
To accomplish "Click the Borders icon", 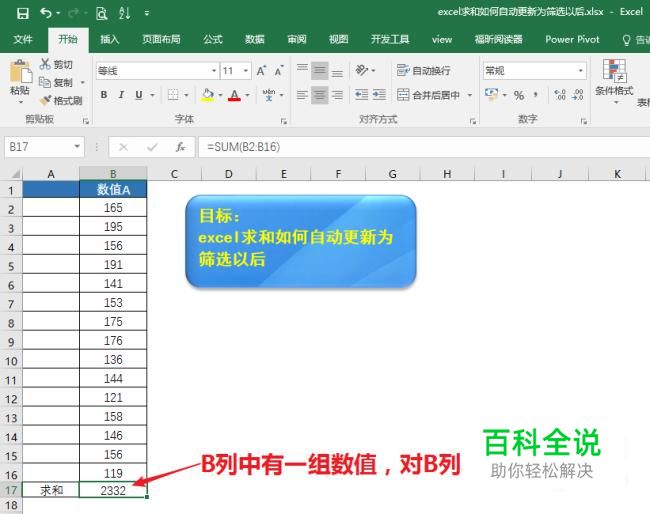I will coord(173,95).
